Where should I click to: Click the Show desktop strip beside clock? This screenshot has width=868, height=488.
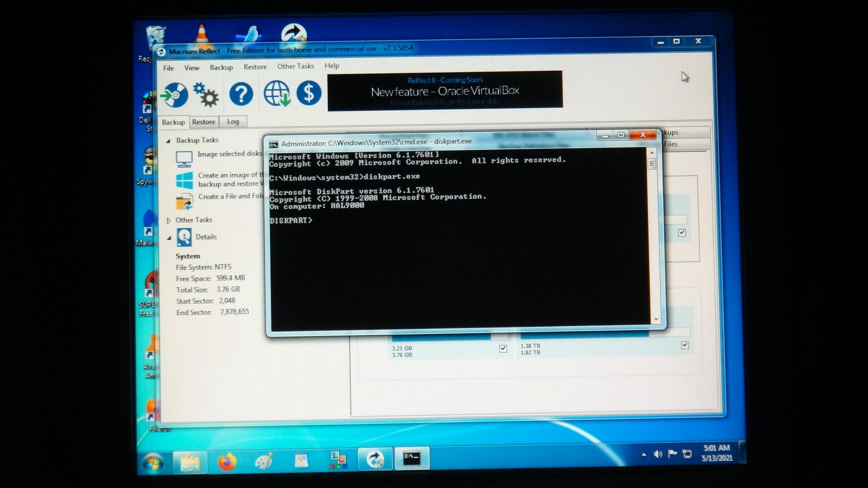[742, 452]
